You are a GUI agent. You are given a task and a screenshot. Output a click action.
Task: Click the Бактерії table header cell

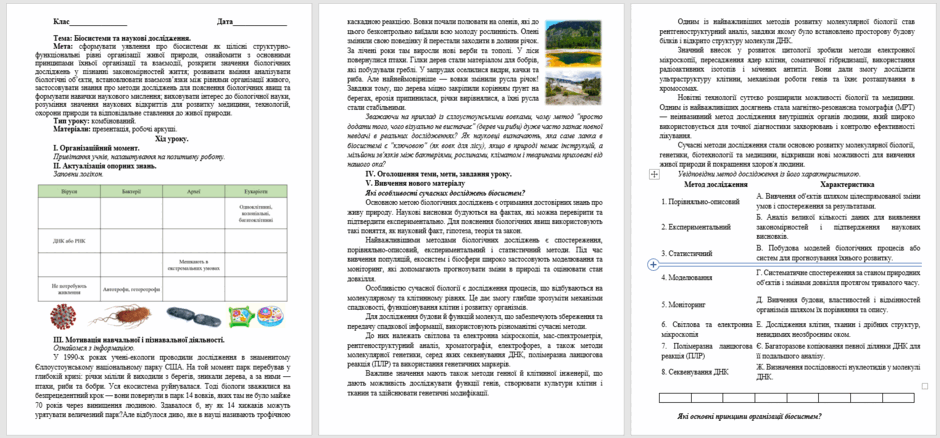131,191
